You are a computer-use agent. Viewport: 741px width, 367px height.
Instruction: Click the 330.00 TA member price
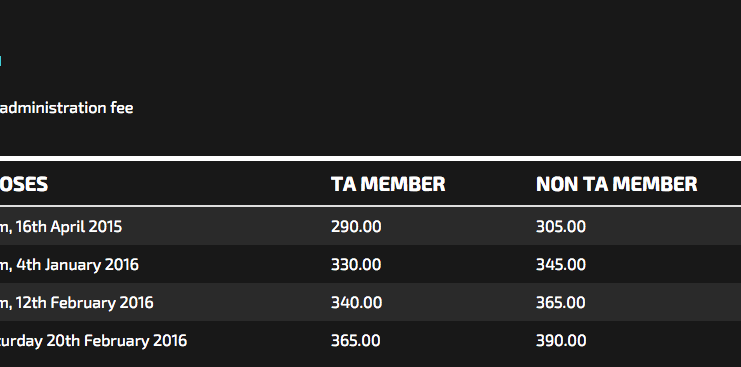(x=356, y=265)
